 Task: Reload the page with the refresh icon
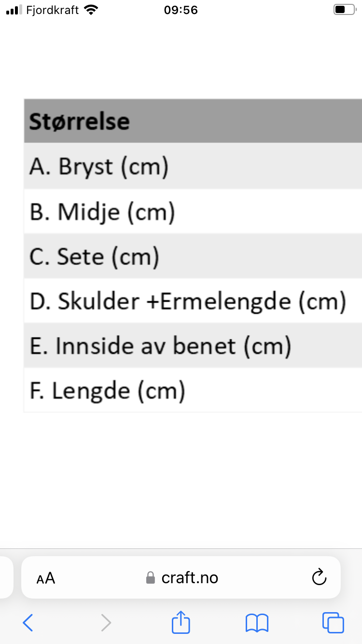[x=319, y=577]
